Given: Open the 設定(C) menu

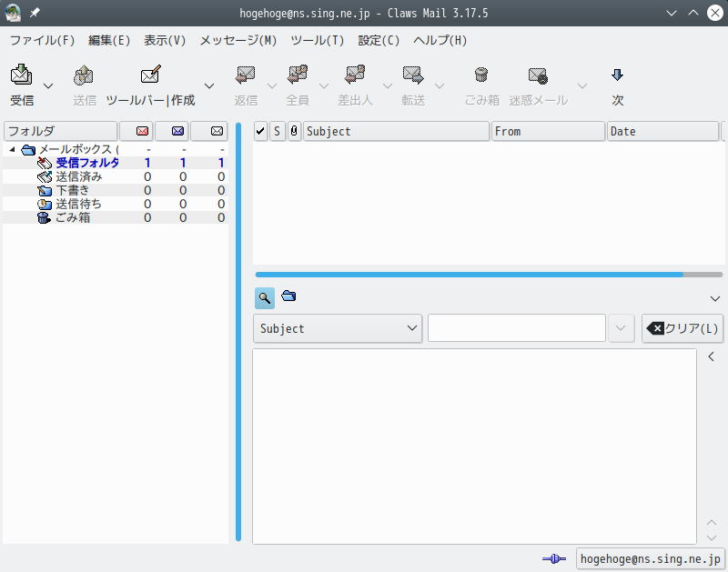Looking at the screenshot, I should tap(379, 40).
